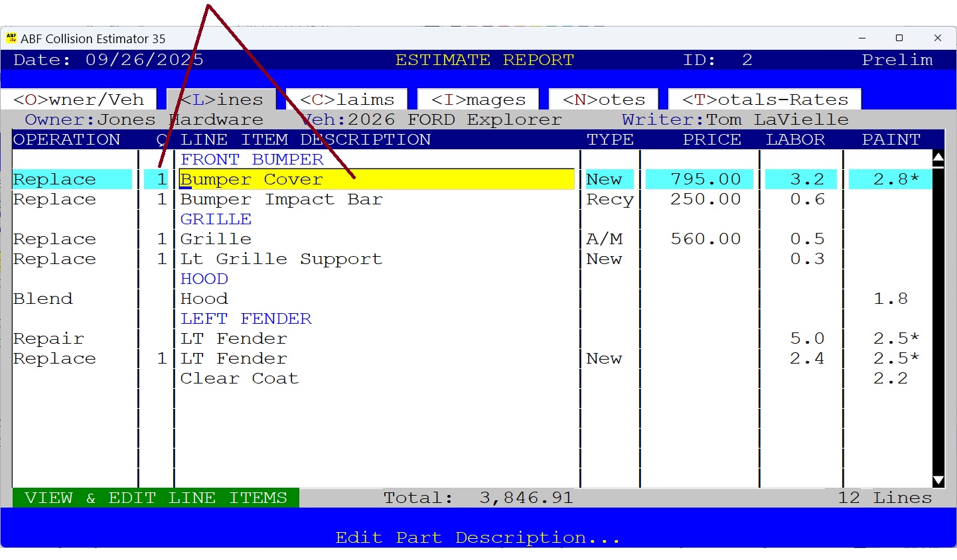
Task: Click the 2.8* paint value cell
Action: pyautogui.click(x=889, y=178)
